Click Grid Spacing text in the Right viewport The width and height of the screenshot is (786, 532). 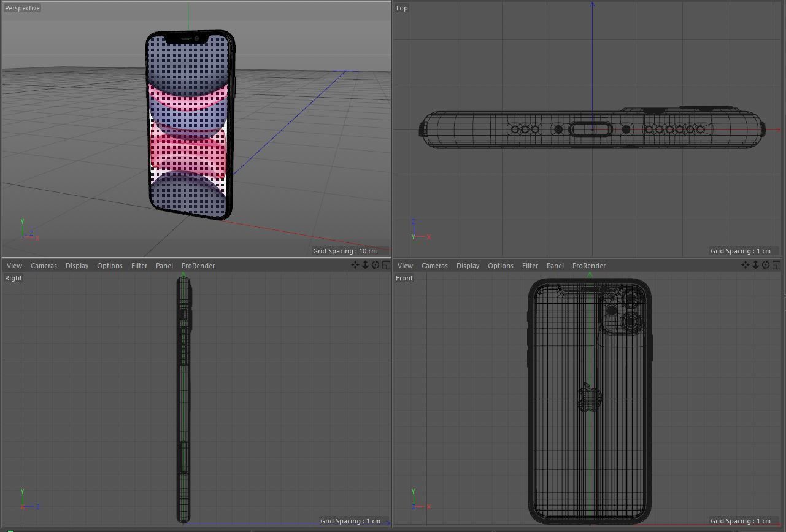[x=350, y=521]
